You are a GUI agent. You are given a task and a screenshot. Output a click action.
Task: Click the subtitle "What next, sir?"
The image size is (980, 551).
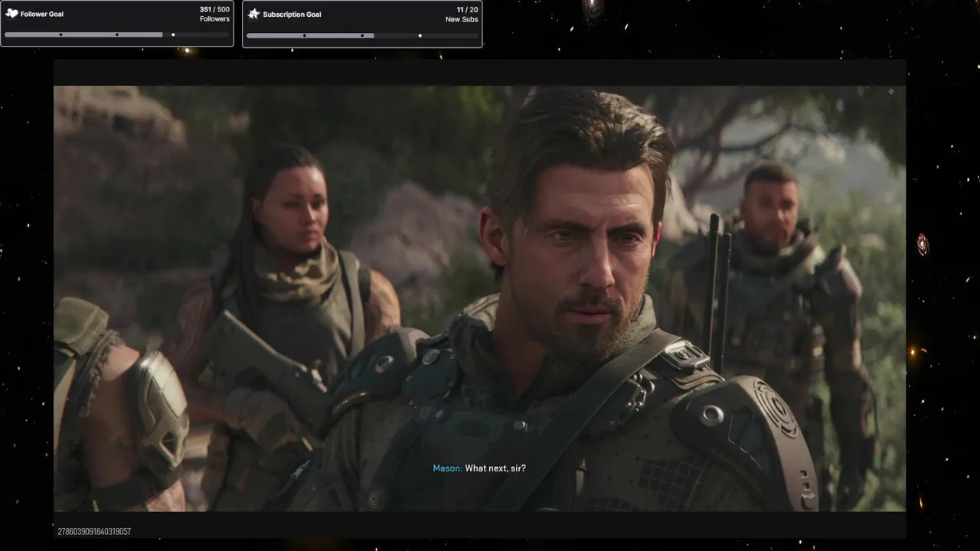pyautogui.click(x=495, y=468)
